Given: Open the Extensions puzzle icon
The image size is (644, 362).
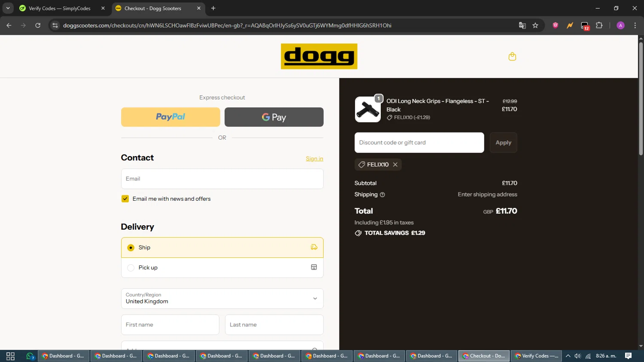Looking at the screenshot, I should (x=599, y=25).
